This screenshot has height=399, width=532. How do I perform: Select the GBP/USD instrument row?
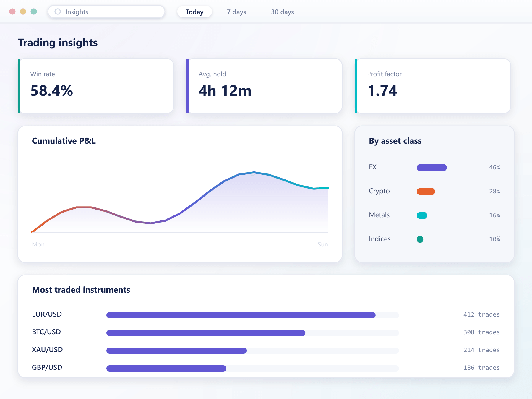pos(266,368)
